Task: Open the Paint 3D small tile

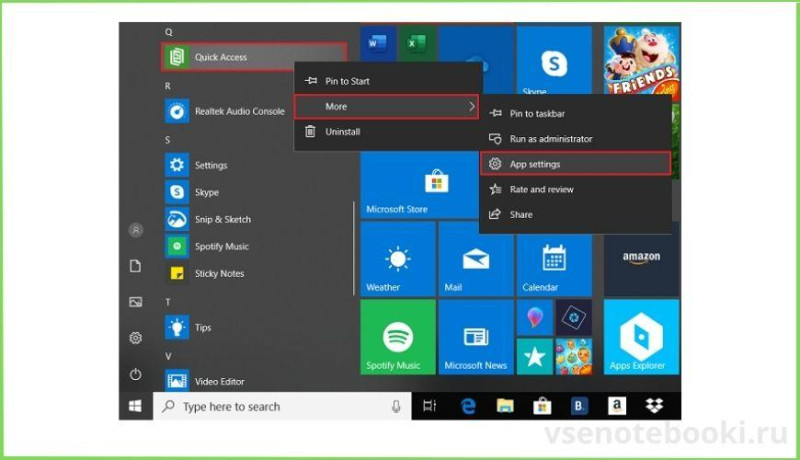Action: (x=535, y=318)
